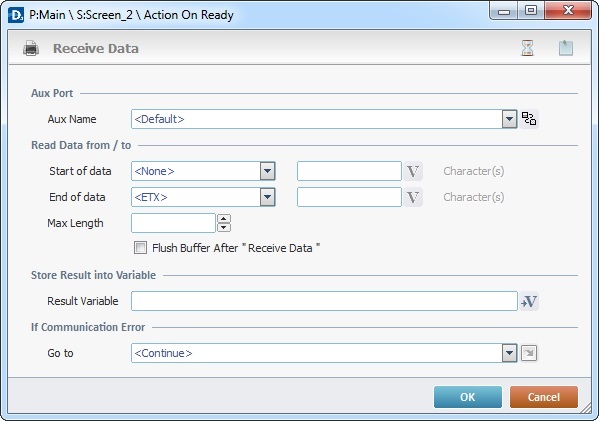Enable Flush Buffer After Receive Data checkbox
The height and width of the screenshot is (421, 599).
[140, 248]
